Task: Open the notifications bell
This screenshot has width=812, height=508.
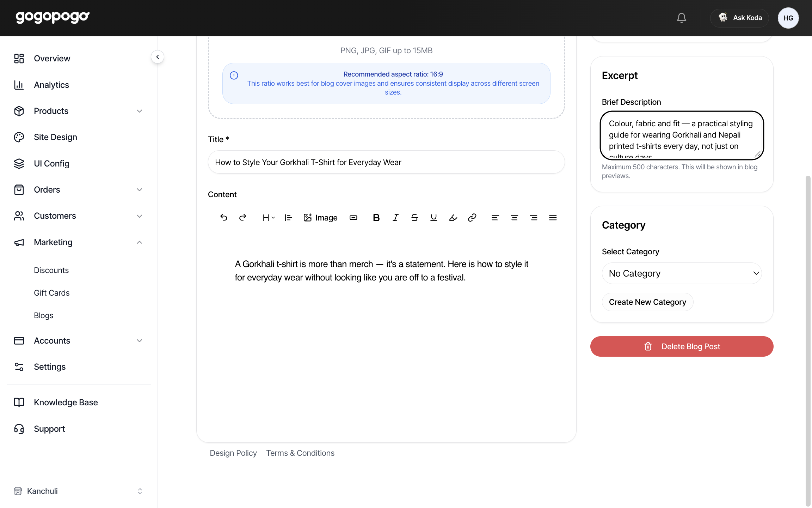Action: point(682,18)
